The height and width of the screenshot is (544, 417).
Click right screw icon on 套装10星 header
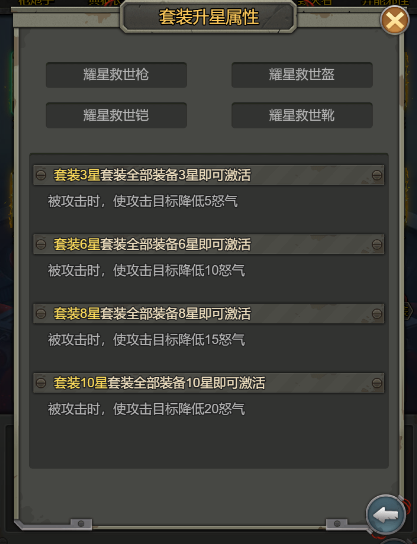(x=377, y=383)
